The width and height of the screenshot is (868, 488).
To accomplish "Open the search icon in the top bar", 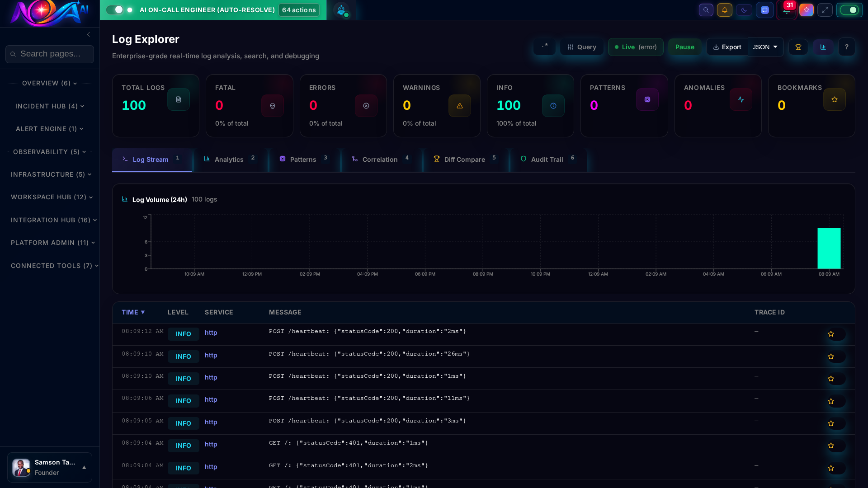I will [x=706, y=10].
